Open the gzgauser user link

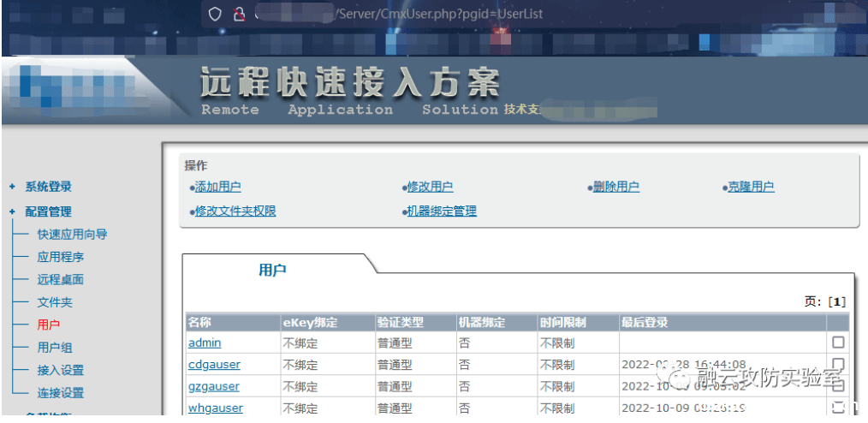214,386
